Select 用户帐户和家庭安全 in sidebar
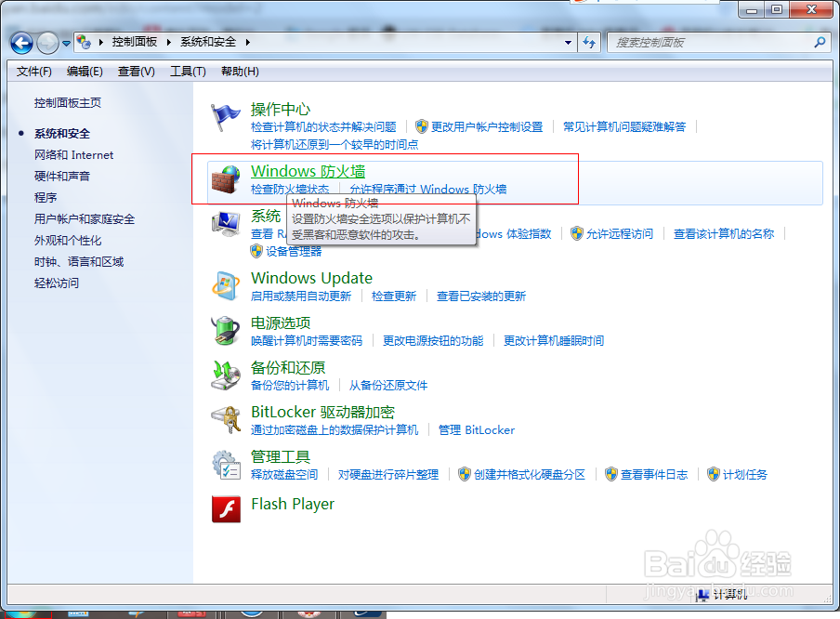840x619 pixels. pos(85,219)
